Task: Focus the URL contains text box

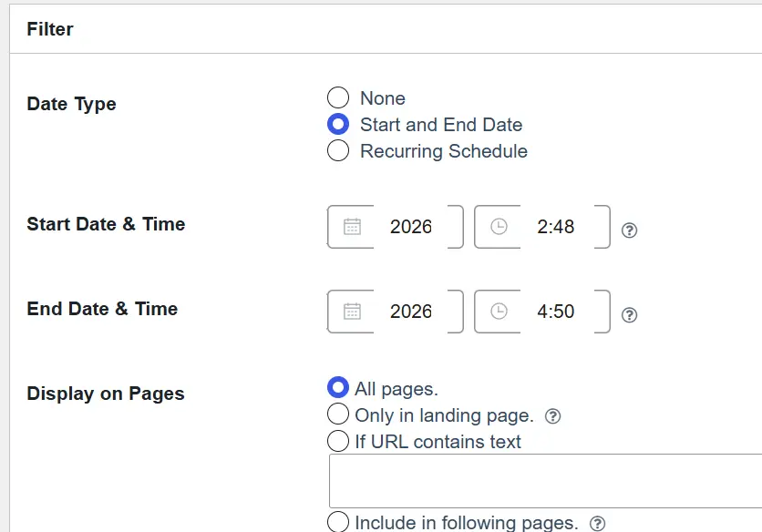Action: [545, 481]
